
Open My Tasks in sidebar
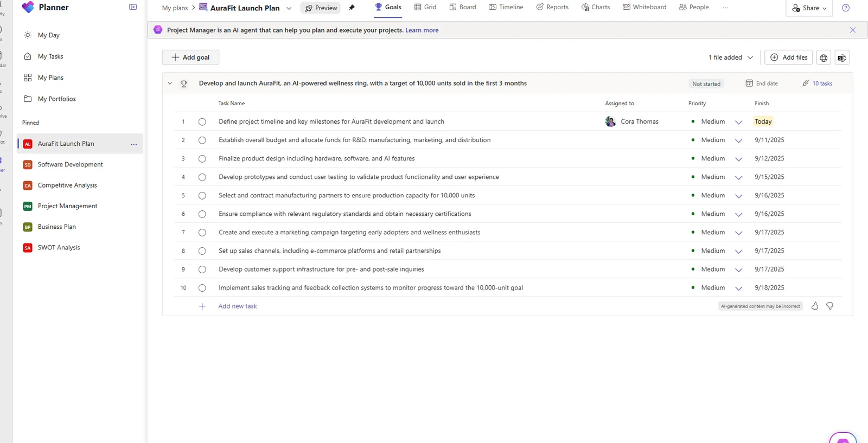(x=50, y=56)
